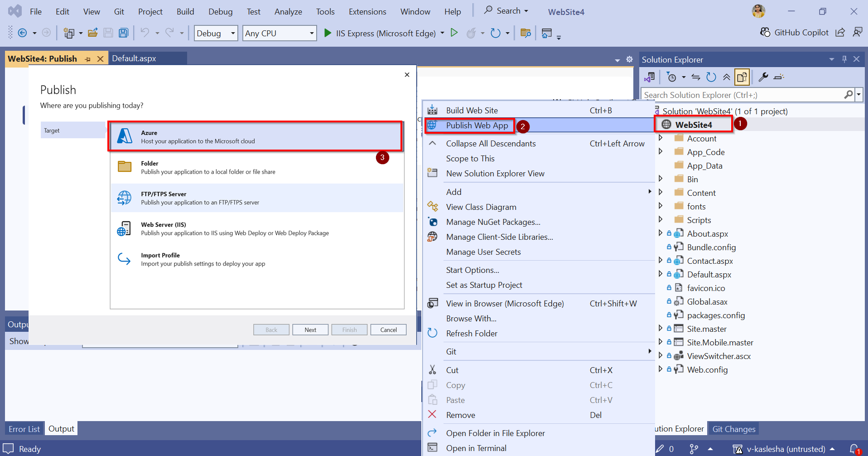Choose the Import Profile option
Image resolution: width=868 pixels, height=456 pixels.
tap(257, 259)
